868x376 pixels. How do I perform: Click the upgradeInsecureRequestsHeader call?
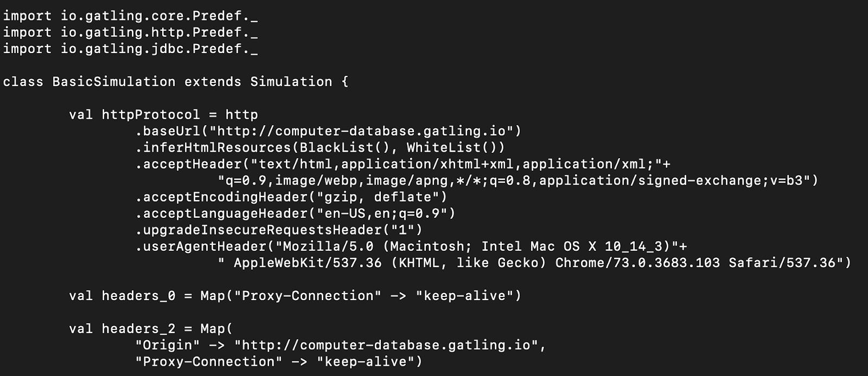279,230
